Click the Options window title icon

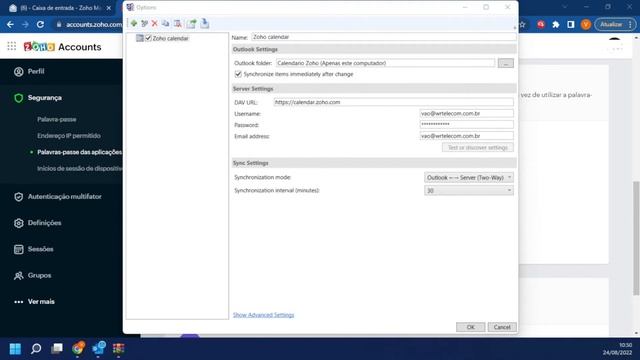pos(130,7)
